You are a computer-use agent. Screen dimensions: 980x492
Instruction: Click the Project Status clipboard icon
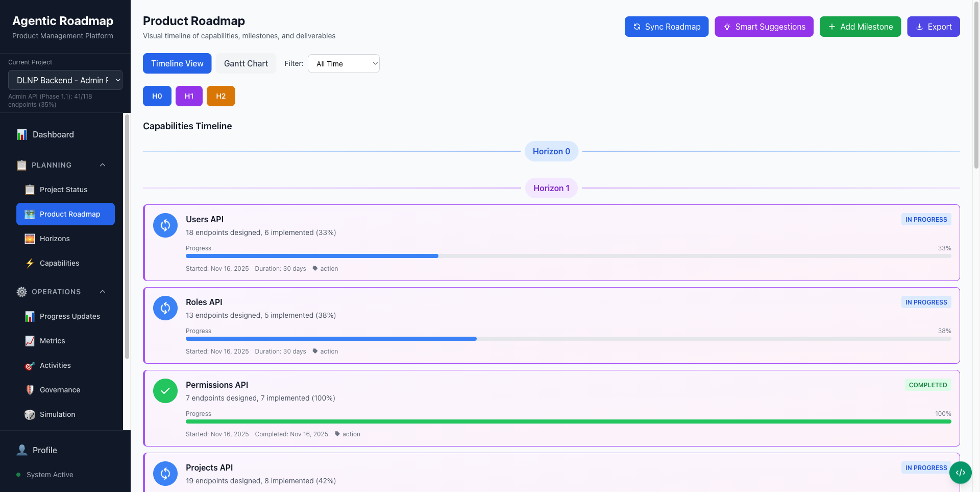pos(30,190)
